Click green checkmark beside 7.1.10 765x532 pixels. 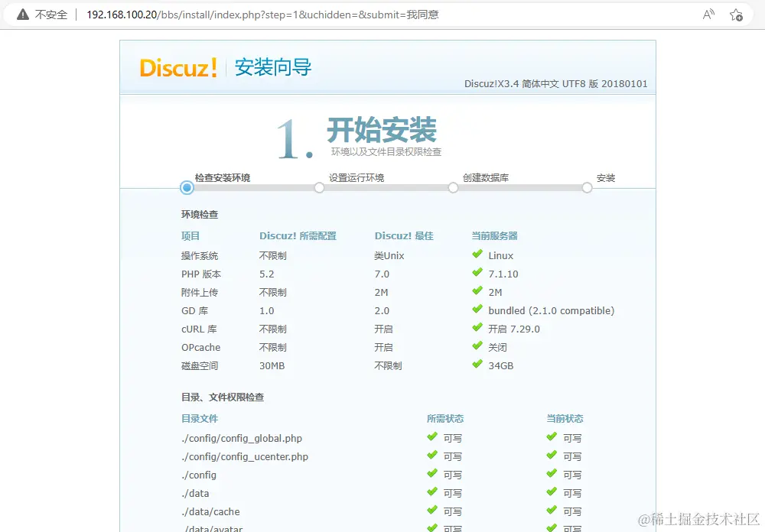[x=477, y=273]
